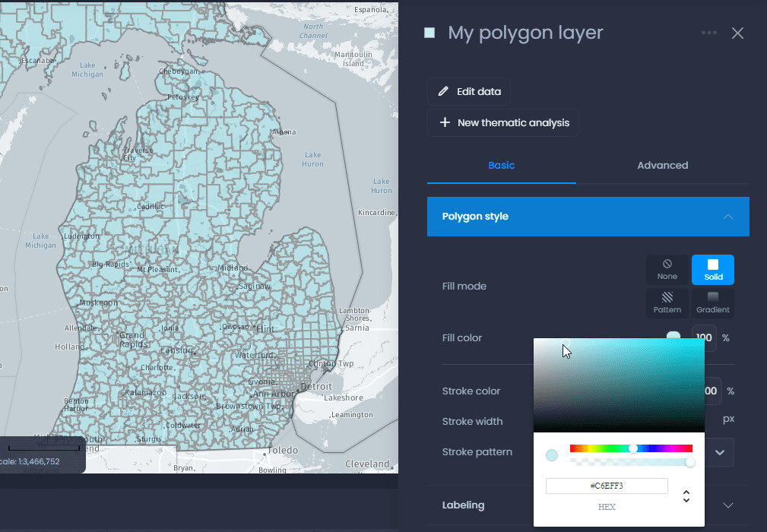The image size is (767, 532).
Task: Collapse the Polygon style section
Action: pos(588,217)
